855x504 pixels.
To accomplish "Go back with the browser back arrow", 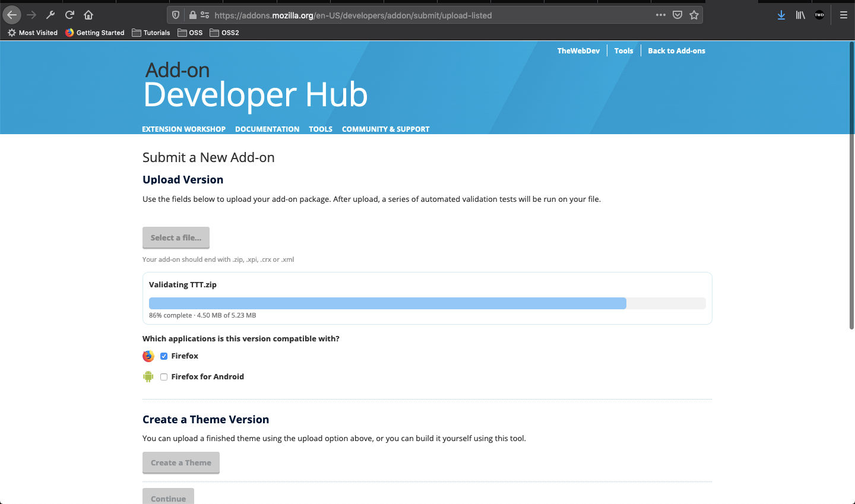I will (12, 15).
